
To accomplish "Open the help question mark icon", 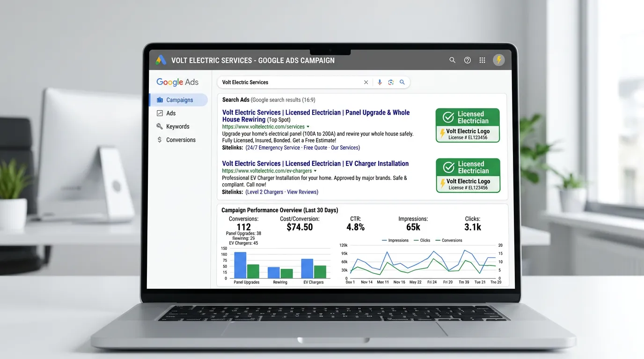I will click(467, 60).
